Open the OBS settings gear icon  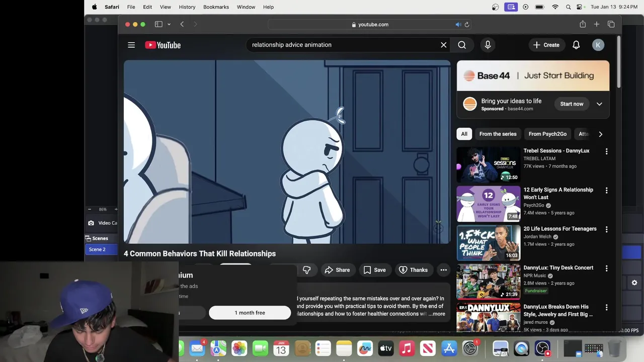pos(634,283)
